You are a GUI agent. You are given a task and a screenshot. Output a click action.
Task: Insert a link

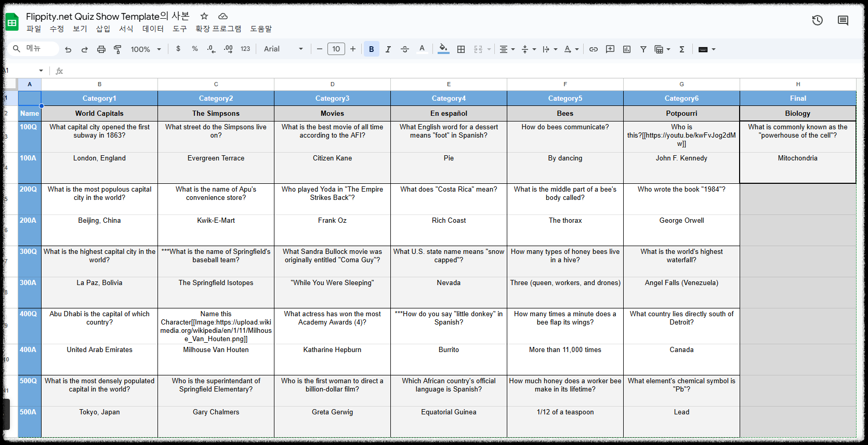pyautogui.click(x=594, y=49)
